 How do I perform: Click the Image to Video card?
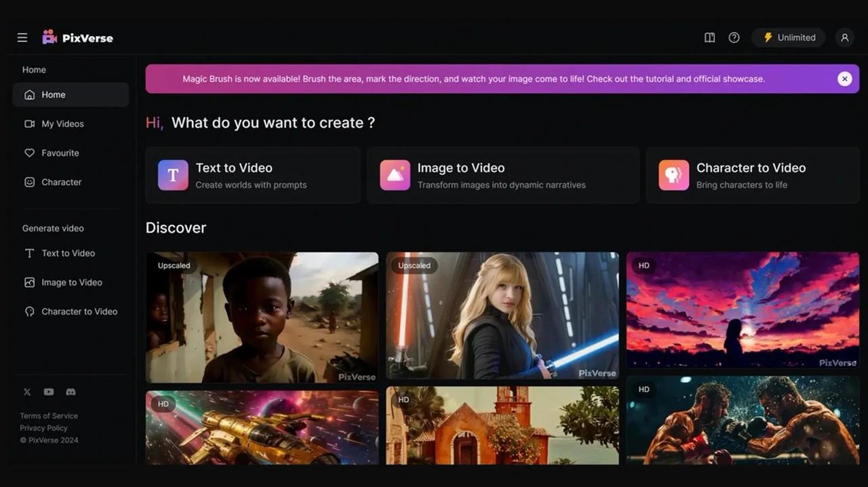point(503,175)
